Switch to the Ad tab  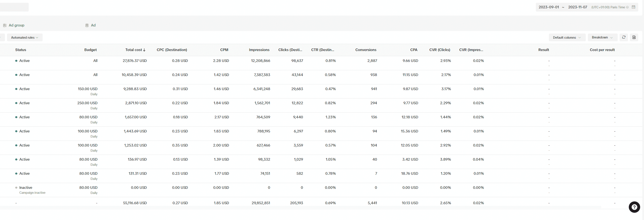pos(93,25)
